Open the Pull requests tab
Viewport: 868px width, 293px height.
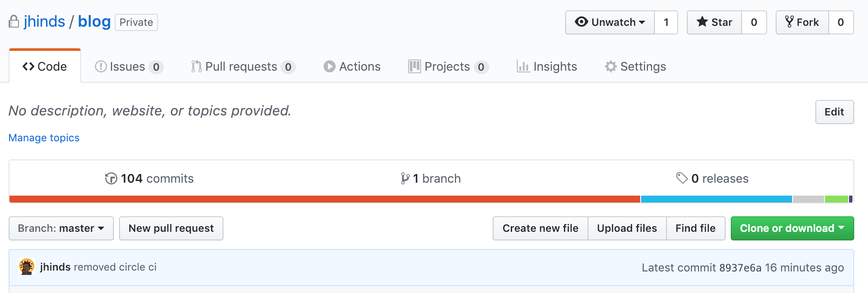[242, 67]
